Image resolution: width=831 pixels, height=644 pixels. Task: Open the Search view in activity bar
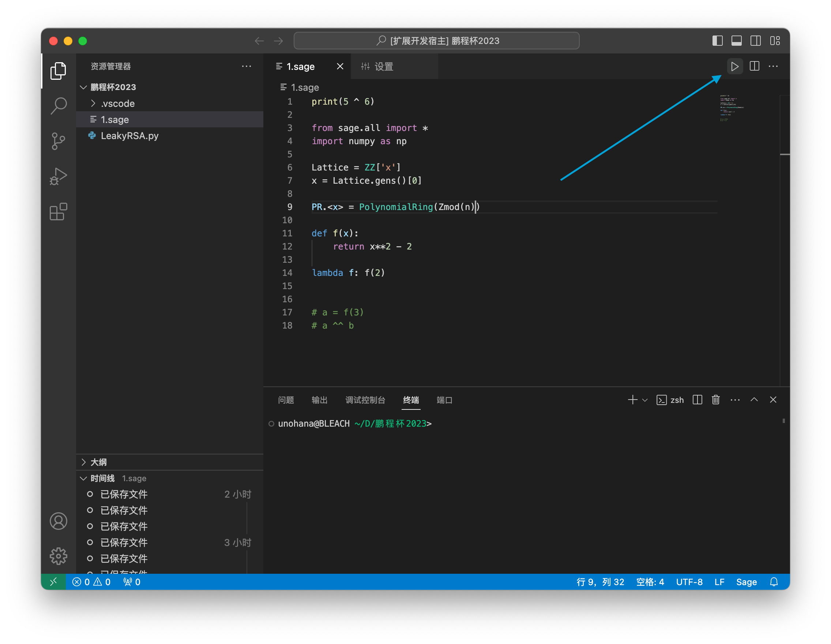coord(58,105)
